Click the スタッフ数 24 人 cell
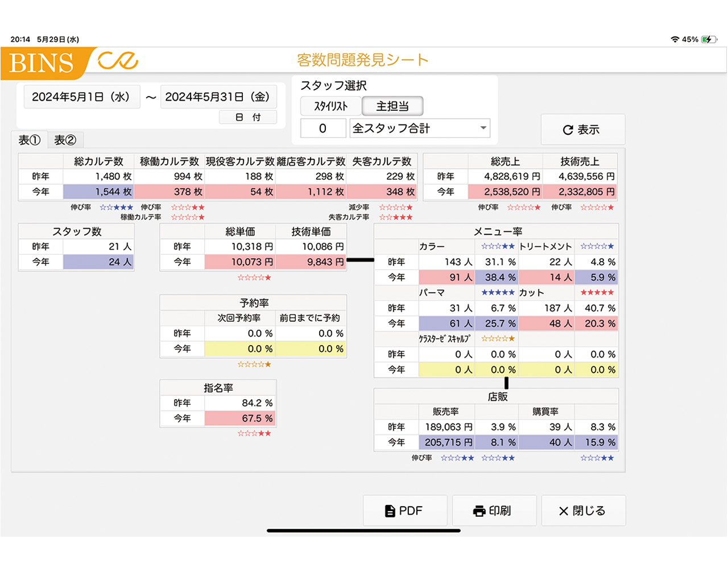 pos(98,262)
